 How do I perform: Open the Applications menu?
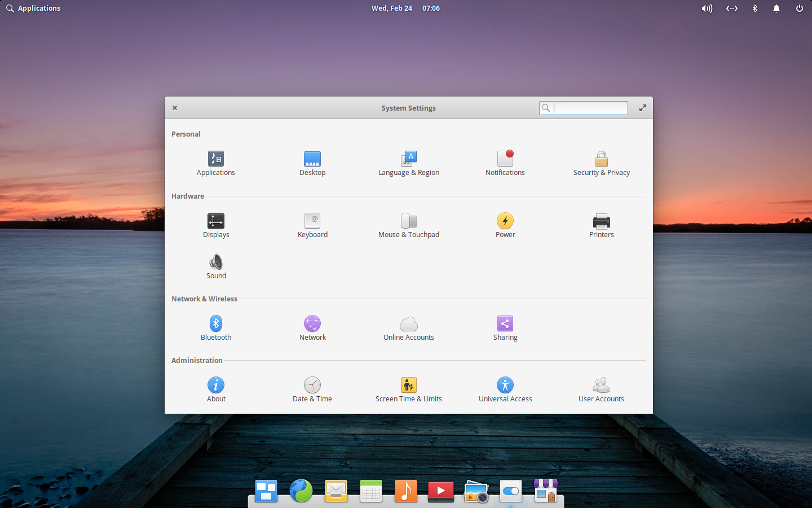(x=33, y=8)
